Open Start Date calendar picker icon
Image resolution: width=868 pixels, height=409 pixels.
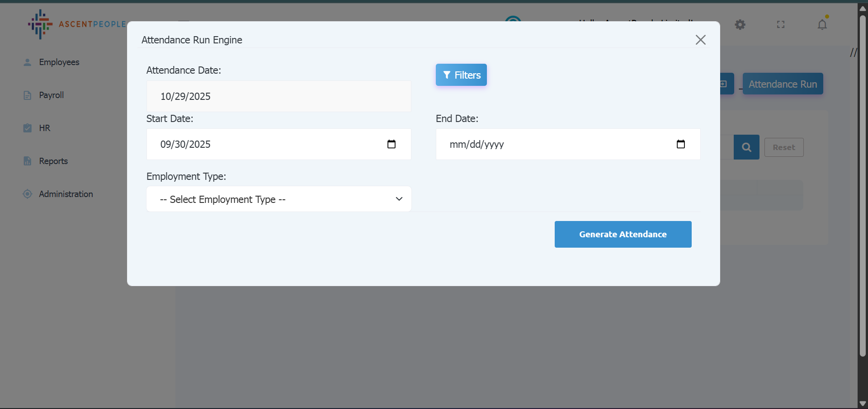392,144
